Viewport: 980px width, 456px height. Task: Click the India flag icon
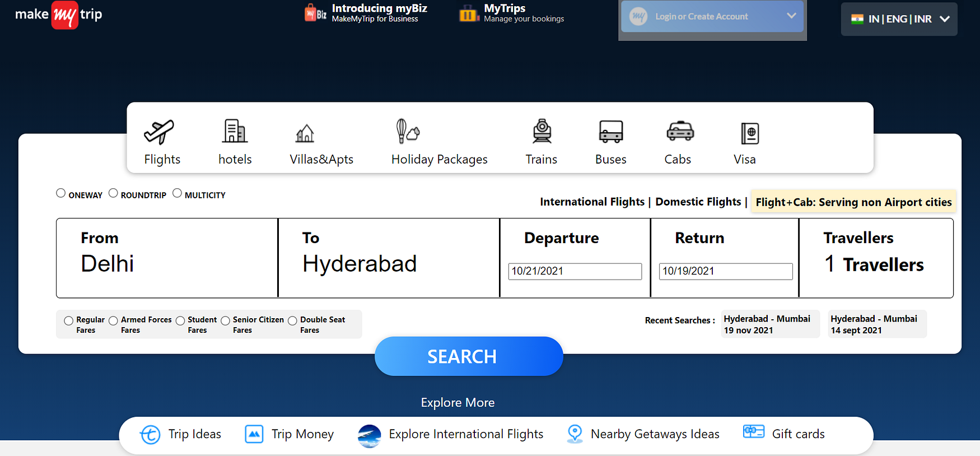(x=857, y=19)
